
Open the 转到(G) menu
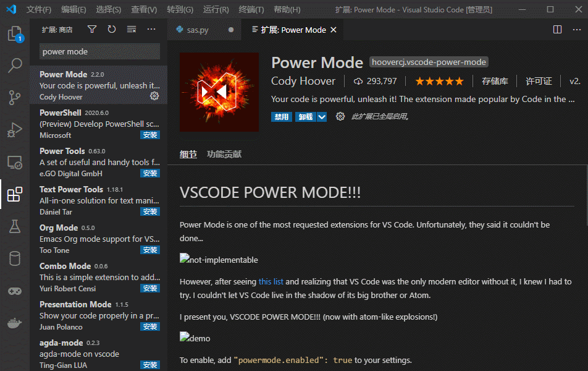point(180,9)
